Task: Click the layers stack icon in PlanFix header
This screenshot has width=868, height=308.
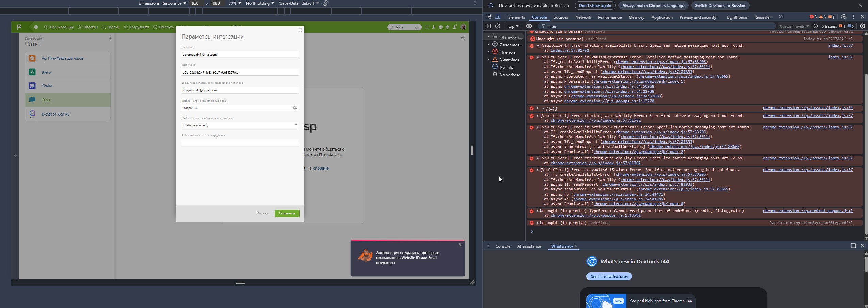Action: click(448, 27)
